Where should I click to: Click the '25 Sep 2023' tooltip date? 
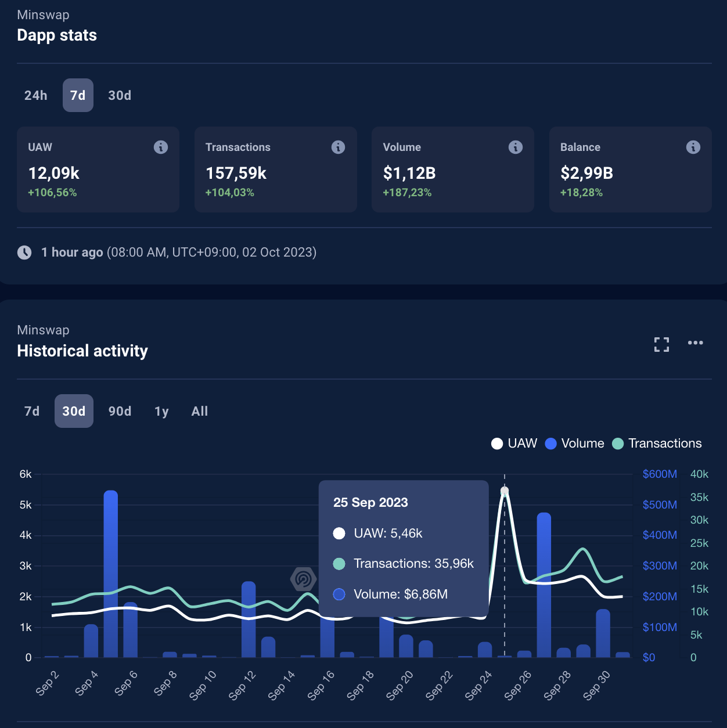(x=370, y=503)
